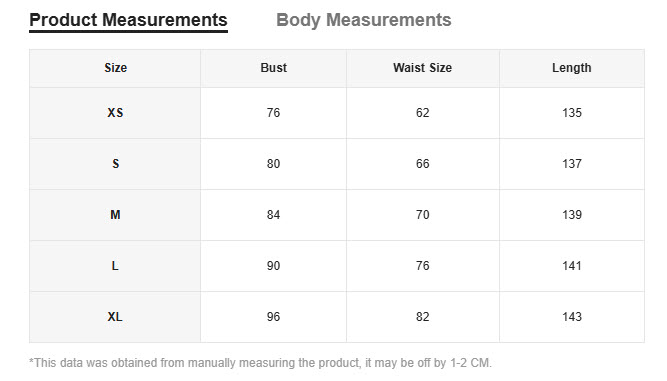Select the L size row label
667x381 pixels.
(x=115, y=266)
